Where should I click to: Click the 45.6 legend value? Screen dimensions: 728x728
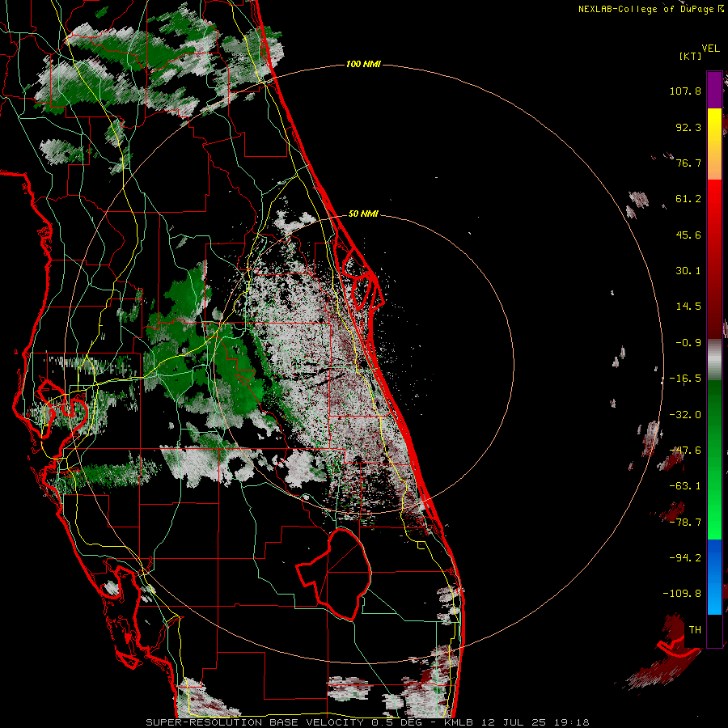(x=688, y=235)
